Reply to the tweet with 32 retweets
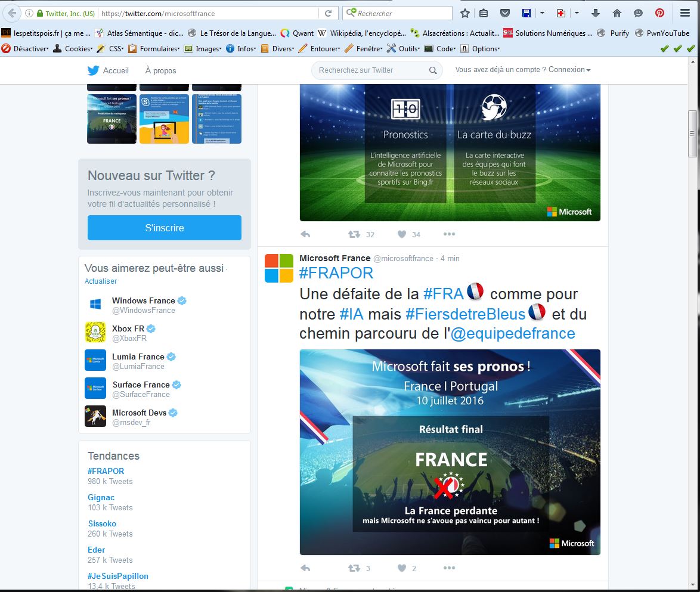The height and width of the screenshot is (592, 700). [x=305, y=234]
